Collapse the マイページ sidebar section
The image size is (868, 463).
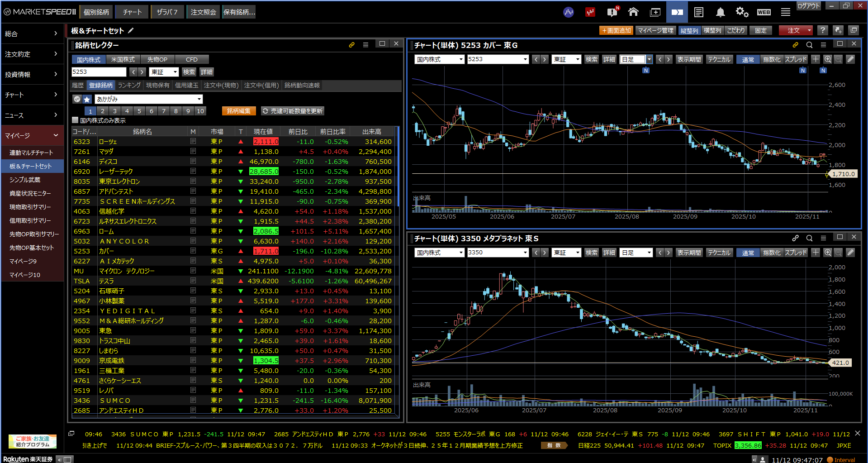(32, 135)
